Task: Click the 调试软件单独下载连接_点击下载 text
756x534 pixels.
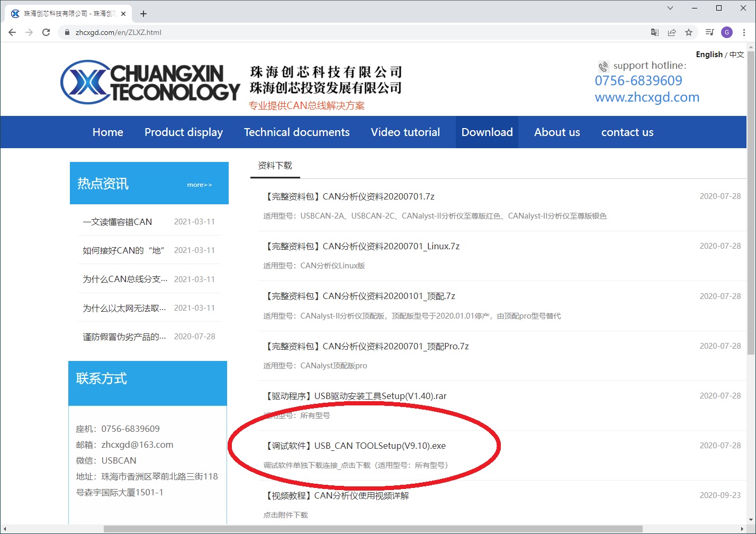Action: tap(317, 465)
